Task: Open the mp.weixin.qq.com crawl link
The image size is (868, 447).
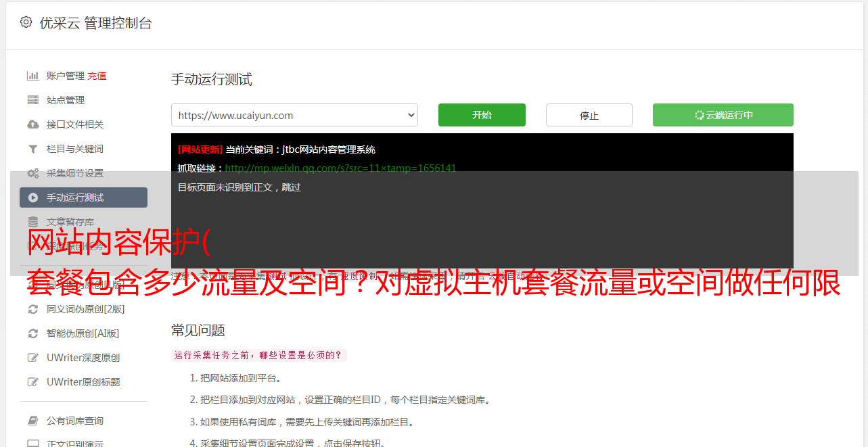Action: click(x=340, y=168)
